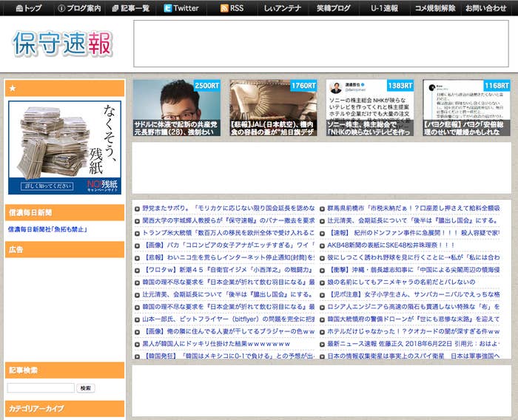Screen dimensions: 518x420
Task: Open しぃアンテナ in navigation bar
Action: pos(283,8)
